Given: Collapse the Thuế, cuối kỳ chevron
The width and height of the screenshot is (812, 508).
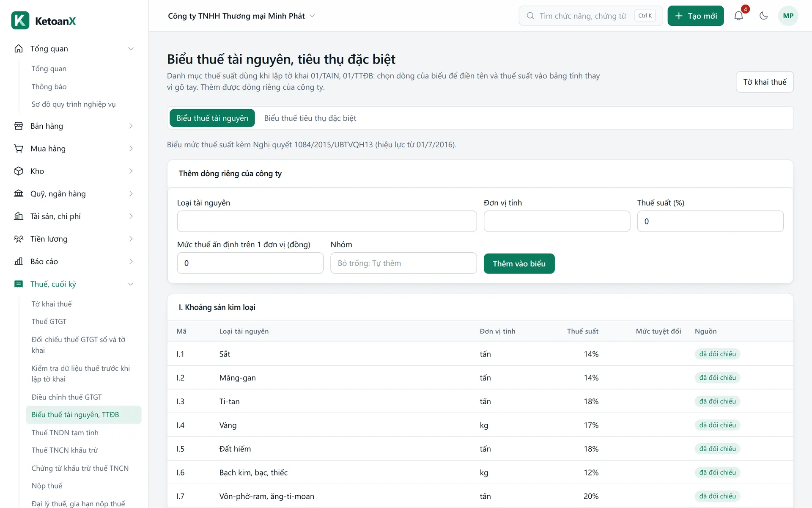Looking at the screenshot, I should coord(131,284).
